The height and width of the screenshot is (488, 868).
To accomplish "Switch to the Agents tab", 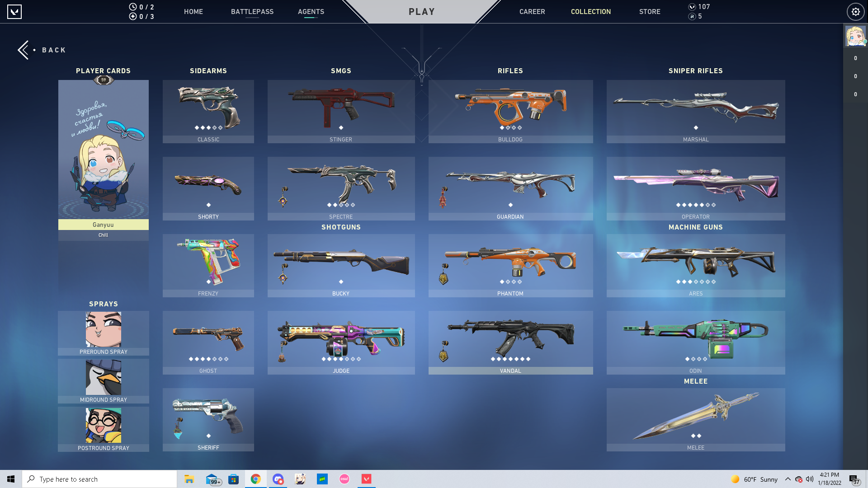I will 311,12.
